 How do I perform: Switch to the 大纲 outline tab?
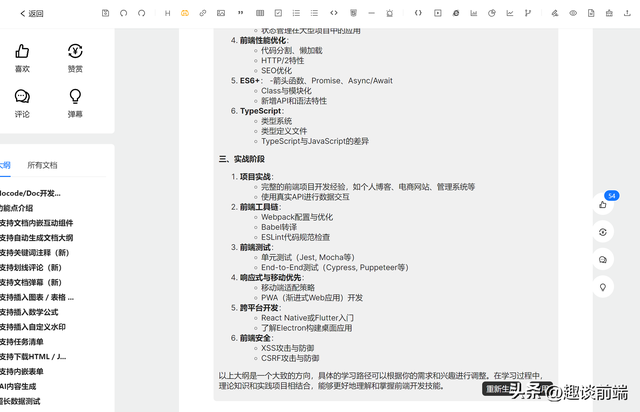coord(5,165)
